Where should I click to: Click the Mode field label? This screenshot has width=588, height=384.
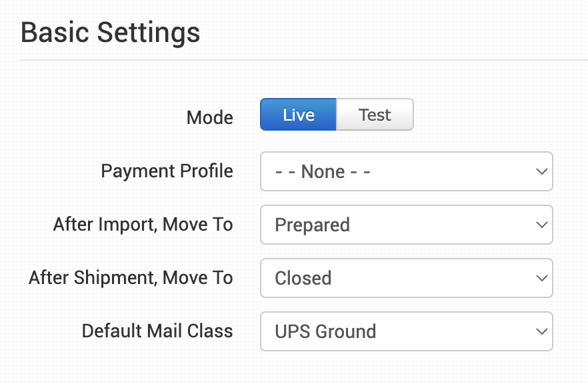pos(209,118)
